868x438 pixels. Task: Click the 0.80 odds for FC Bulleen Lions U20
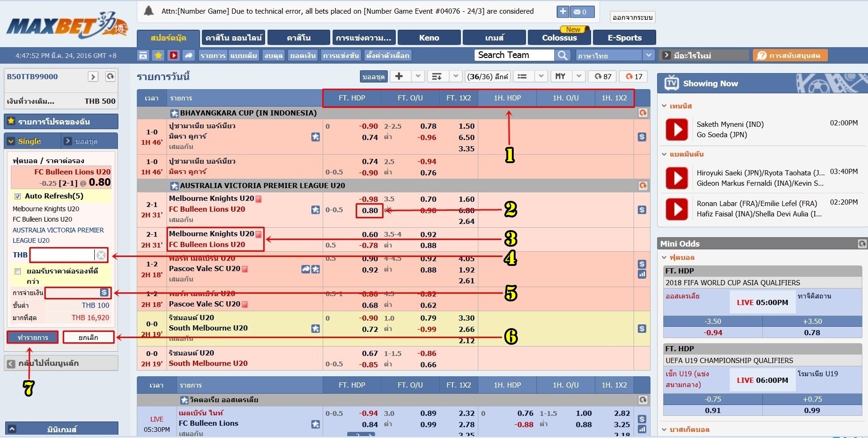point(370,210)
